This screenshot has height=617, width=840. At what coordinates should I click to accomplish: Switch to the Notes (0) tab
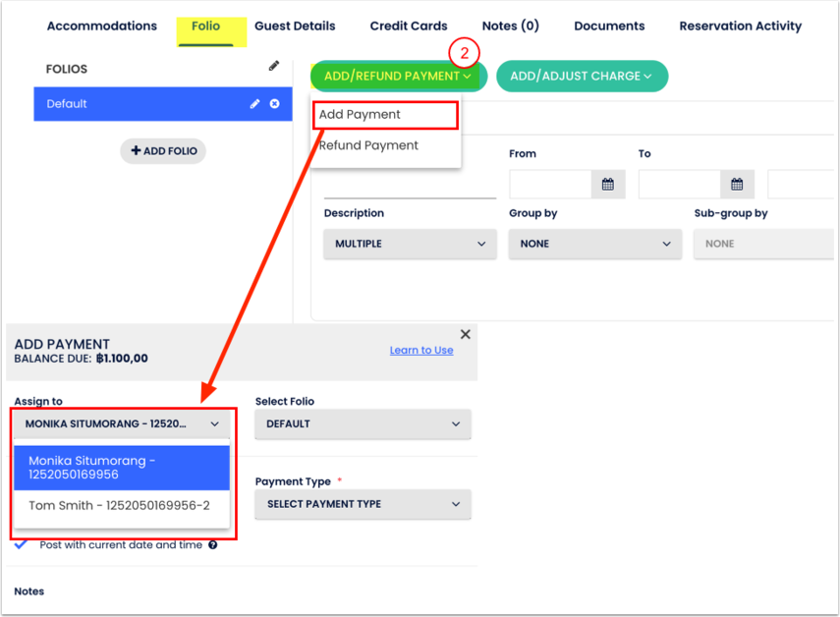coord(510,26)
